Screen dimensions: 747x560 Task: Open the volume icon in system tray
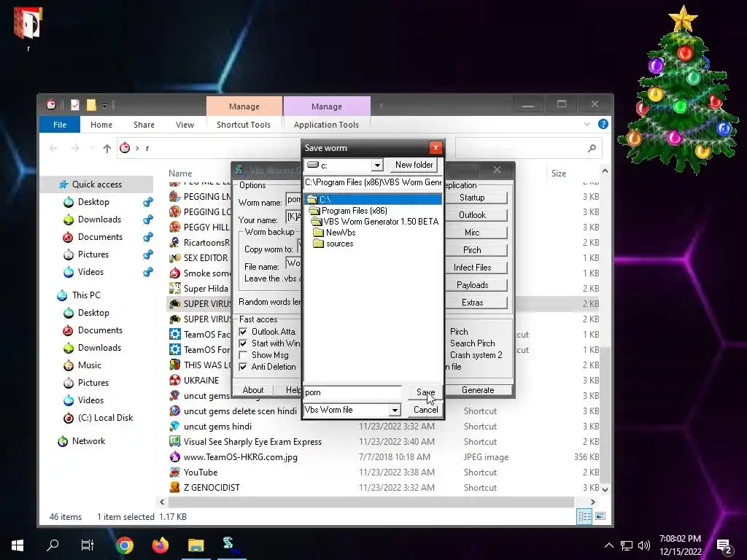[x=644, y=545]
